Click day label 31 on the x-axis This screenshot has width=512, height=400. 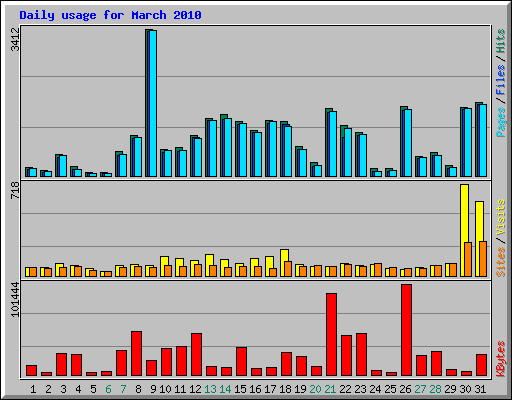(x=480, y=389)
